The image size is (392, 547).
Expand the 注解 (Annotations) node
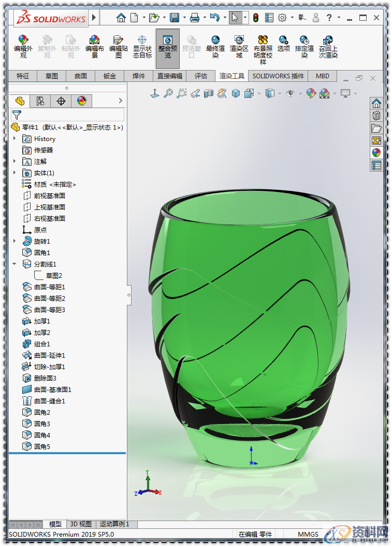14,161
